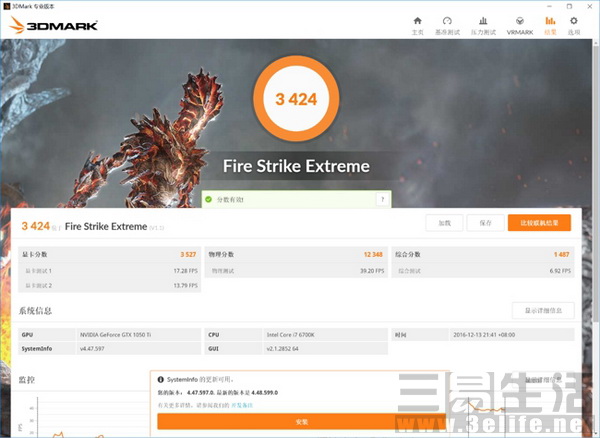Select GUI version v2.1.2852 64
600x438 pixels.
click(282, 348)
